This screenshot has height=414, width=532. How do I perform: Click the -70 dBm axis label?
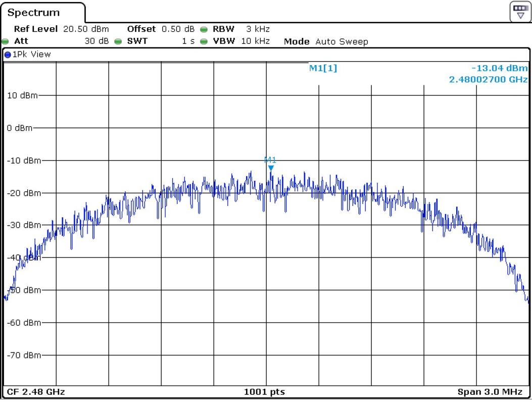pyautogui.click(x=24, y=355)
